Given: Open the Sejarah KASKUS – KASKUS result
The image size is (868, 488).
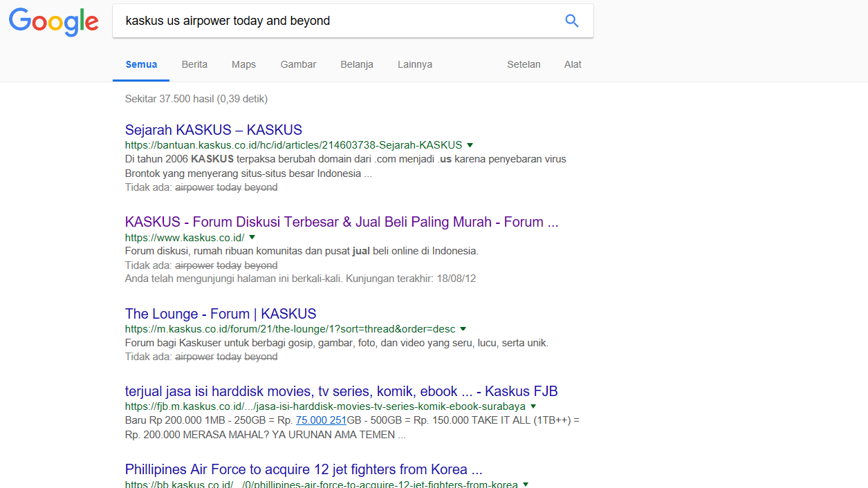Looking at the screenshot, I should (214, 130).
